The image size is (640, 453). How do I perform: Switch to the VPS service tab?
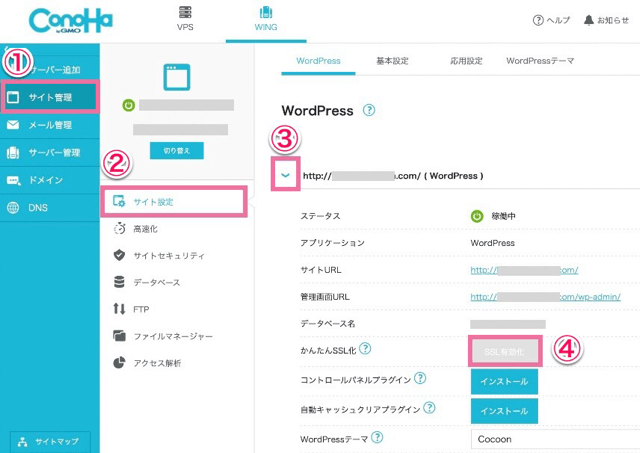coord(185,19)
